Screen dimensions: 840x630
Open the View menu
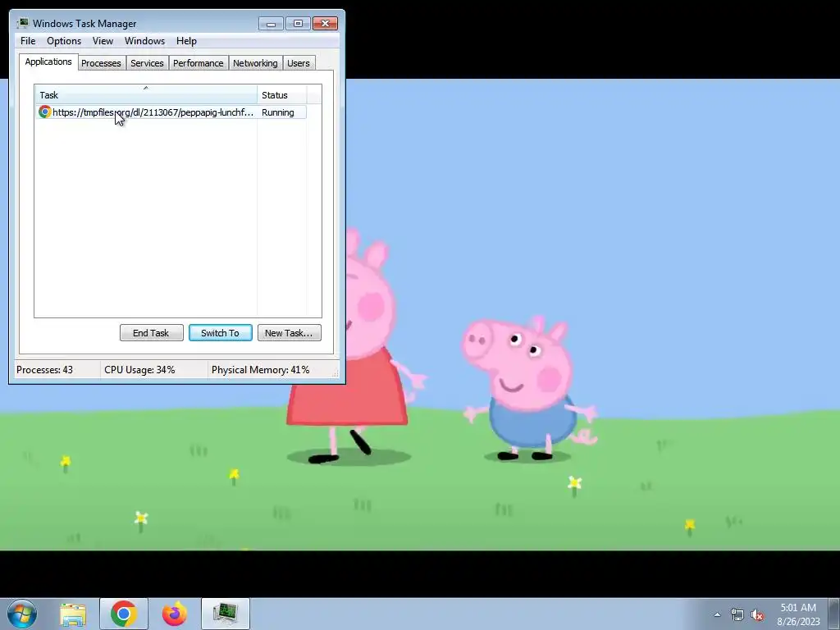tap(103, 41)
